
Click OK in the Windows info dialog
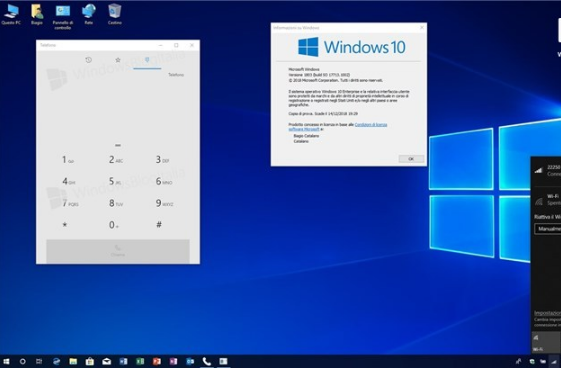(x=411, y=159)
